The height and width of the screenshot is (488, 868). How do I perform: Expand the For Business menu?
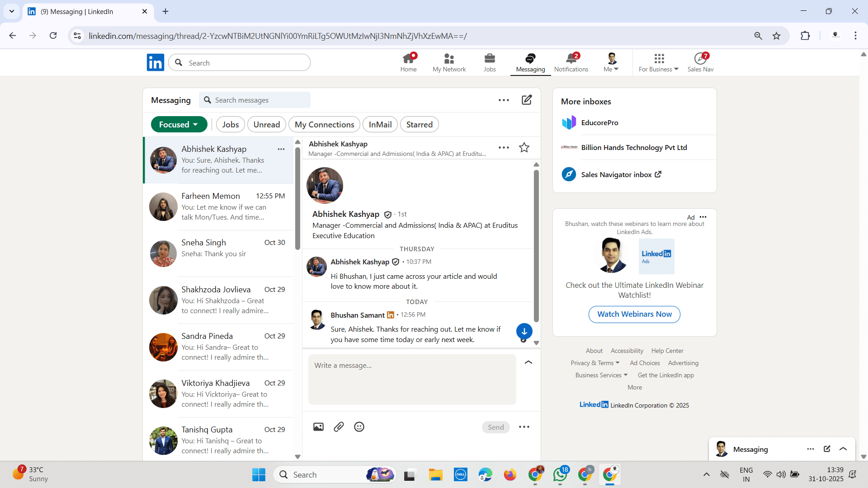click(659, 62)
